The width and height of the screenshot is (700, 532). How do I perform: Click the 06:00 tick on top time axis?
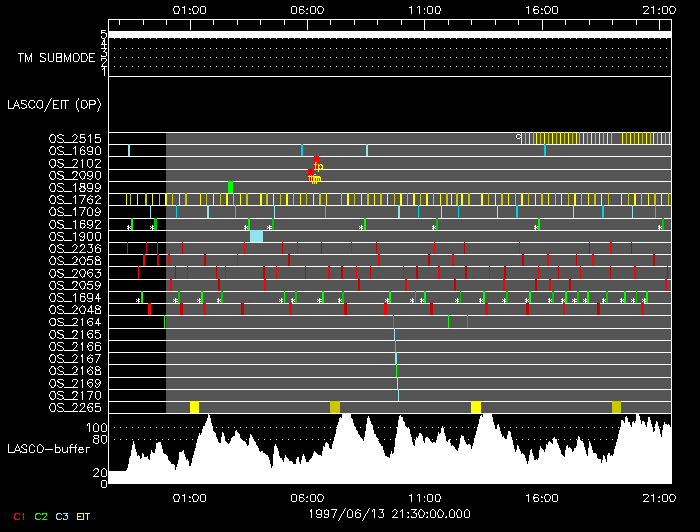[307, 10]
